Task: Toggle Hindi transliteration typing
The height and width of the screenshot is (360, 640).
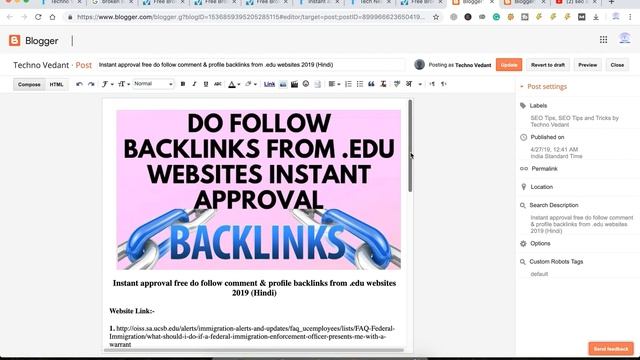Action: 409,84
